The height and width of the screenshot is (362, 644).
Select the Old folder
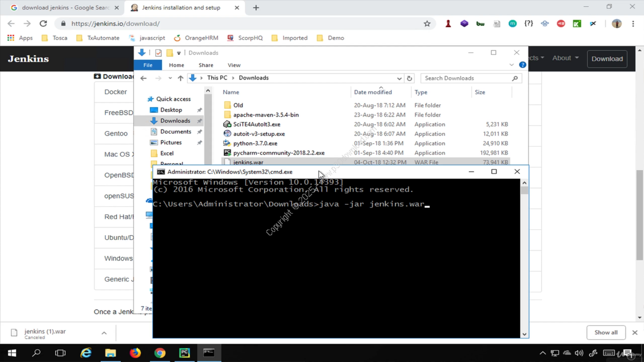238,105
